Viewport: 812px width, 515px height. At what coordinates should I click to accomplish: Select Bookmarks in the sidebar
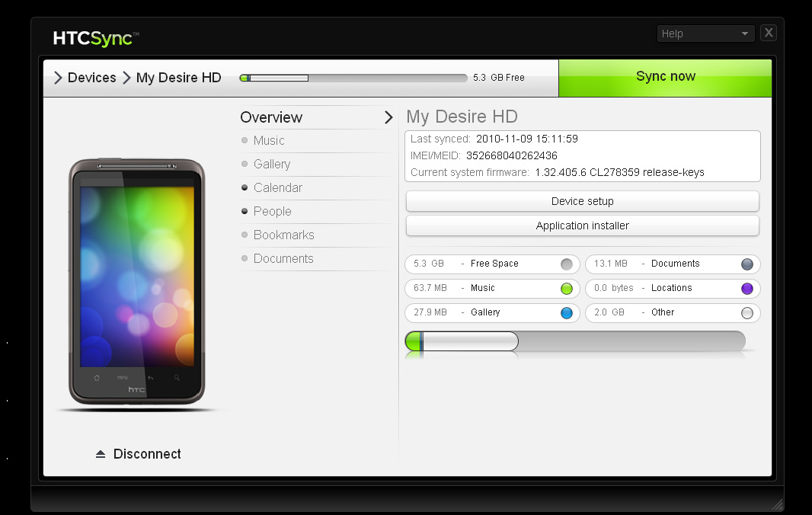[283, 235]
